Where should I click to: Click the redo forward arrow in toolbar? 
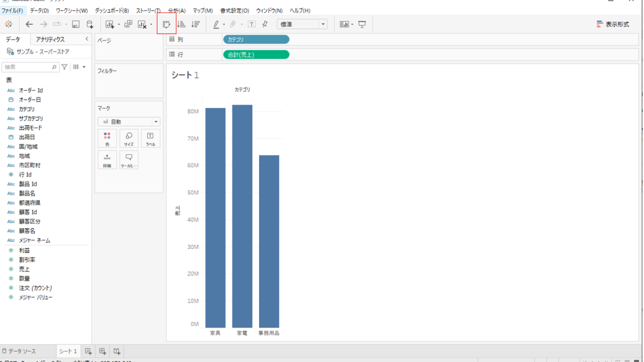pyautogui.click(x=43, y=24)
